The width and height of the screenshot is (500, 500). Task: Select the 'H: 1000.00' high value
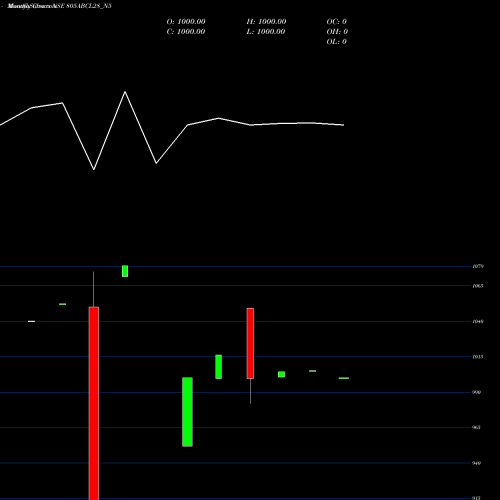pyautogui.click(x=266, y=22)
